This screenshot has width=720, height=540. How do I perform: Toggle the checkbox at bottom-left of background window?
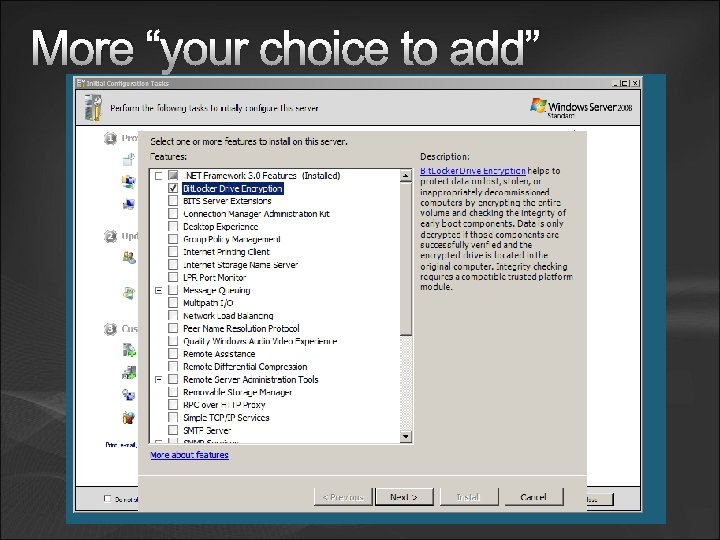click(107, 498)
